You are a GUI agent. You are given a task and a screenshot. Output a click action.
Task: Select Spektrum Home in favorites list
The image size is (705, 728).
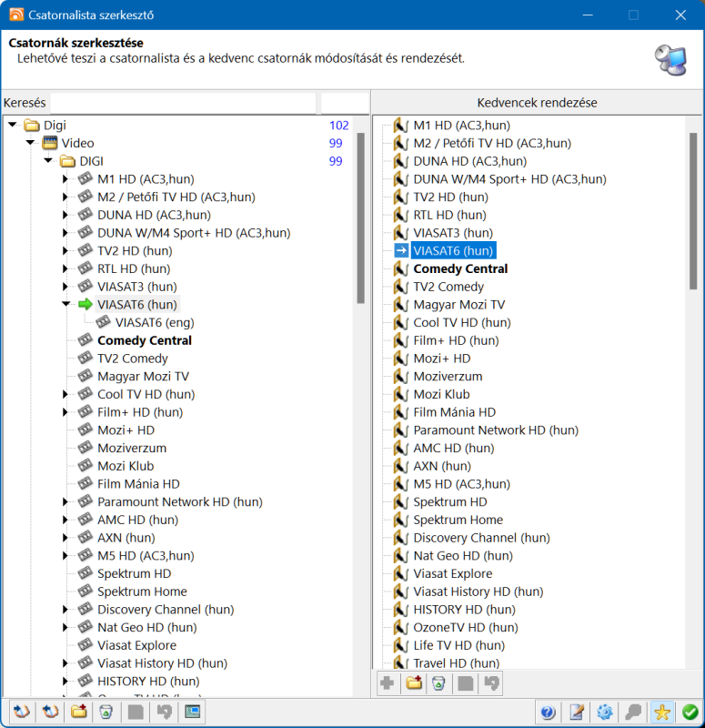tap(458, 520)
